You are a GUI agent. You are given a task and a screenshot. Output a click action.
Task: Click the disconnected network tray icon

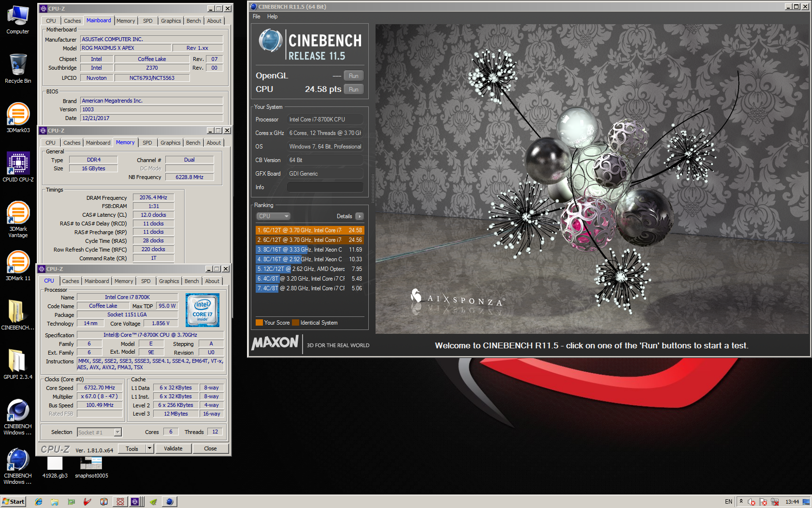tap(775, 502)
